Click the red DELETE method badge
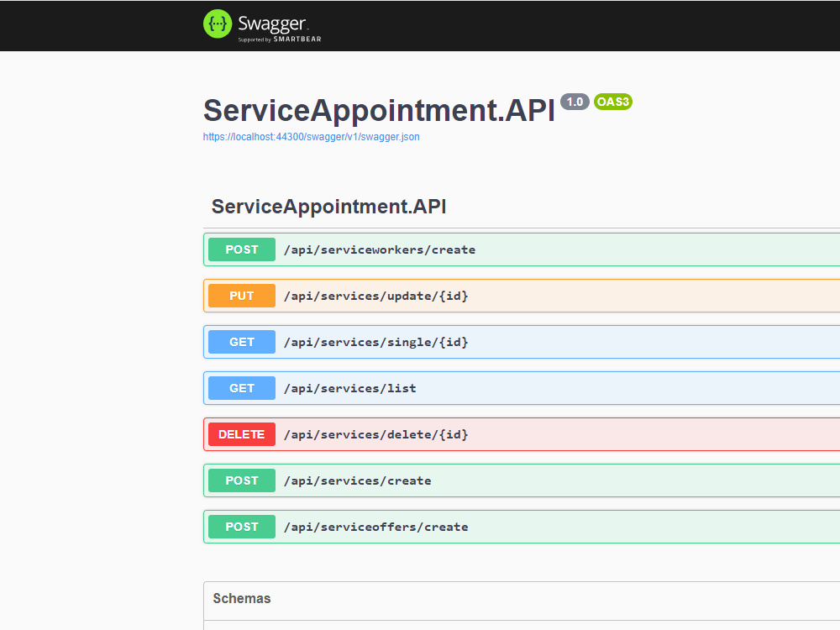The height and width of the screenshot is (630, 840). pos(242,434)
